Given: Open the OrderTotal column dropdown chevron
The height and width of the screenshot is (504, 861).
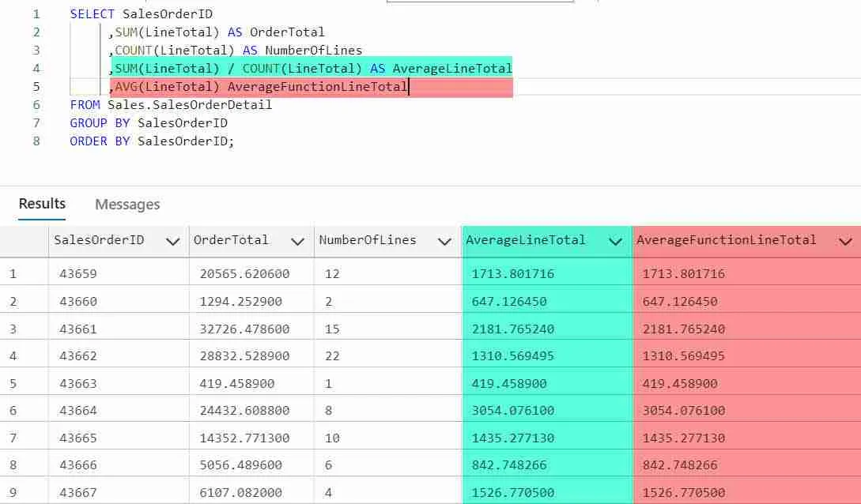Looking at the screenshot, I should click(297, 241).
